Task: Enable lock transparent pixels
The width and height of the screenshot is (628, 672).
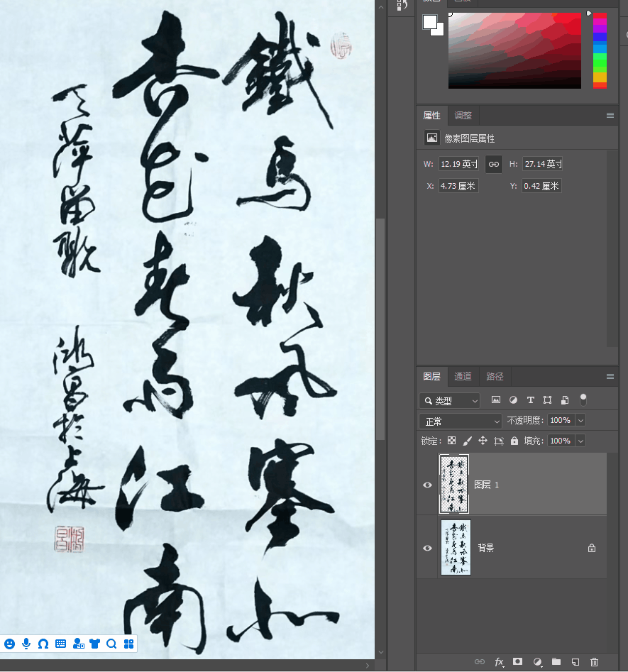Action: click(452, 440)
